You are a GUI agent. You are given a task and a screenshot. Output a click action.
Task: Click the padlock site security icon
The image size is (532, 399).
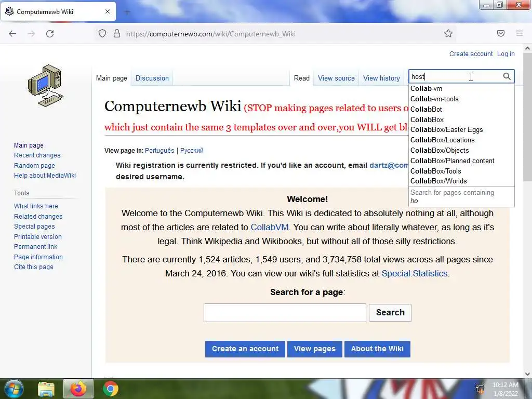click(x=117, y=33)
